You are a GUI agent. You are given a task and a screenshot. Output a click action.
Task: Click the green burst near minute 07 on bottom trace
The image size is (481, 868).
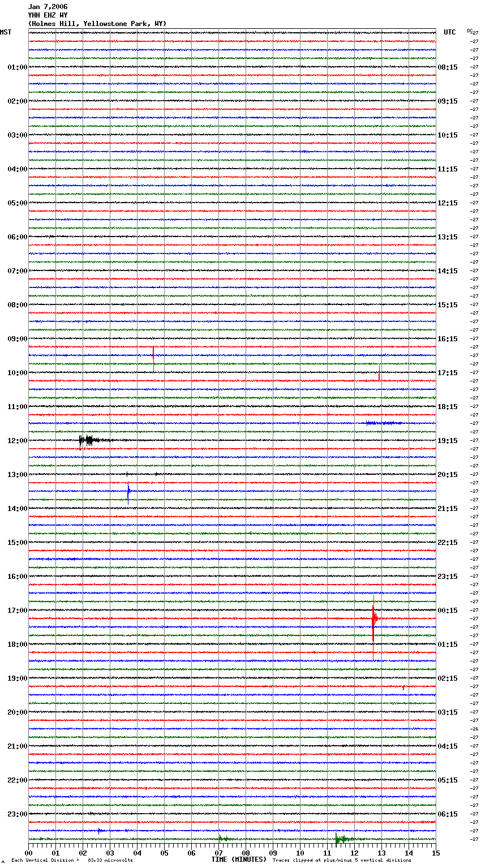(x=225, y=839)
